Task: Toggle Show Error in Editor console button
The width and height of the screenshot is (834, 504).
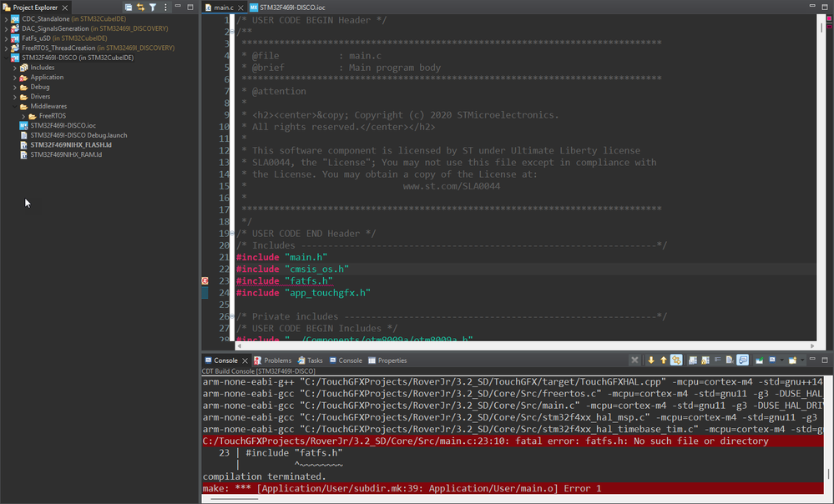Action: (676, 360)
